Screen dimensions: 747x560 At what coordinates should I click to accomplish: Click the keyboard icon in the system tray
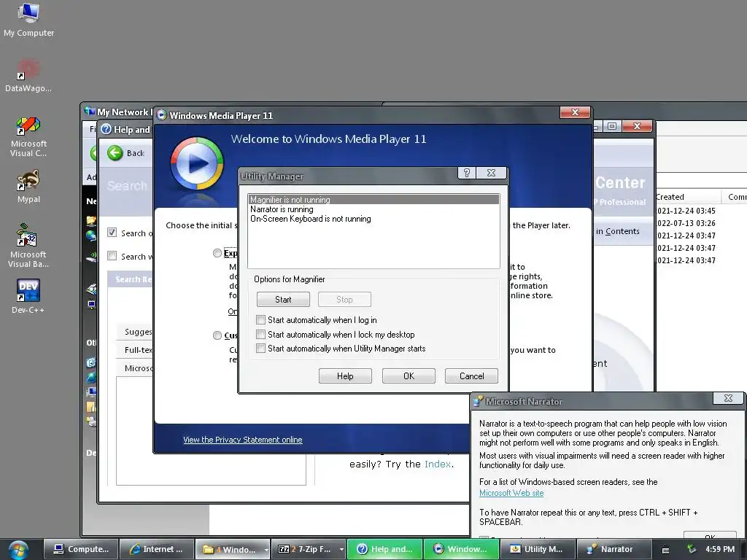coord(665,550)
